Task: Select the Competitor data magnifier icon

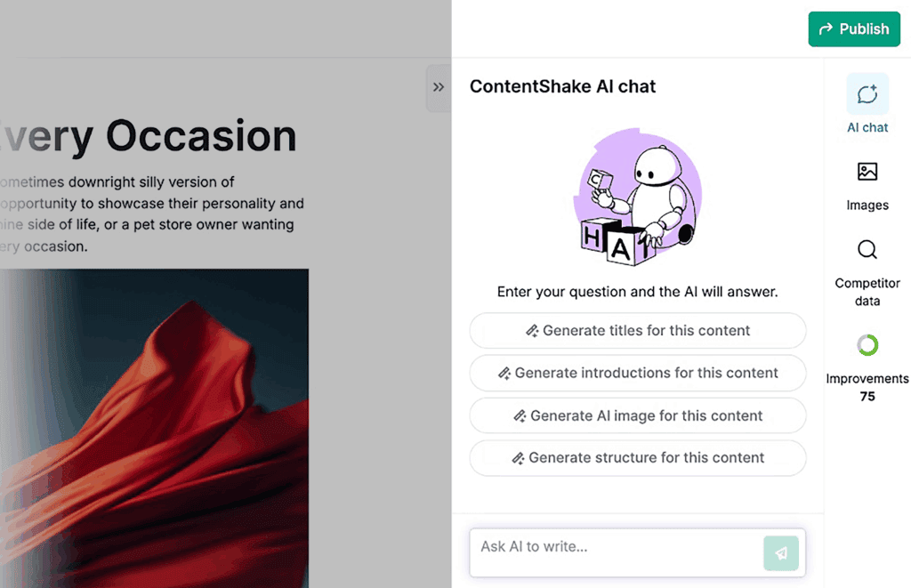Action: [867, 250]
